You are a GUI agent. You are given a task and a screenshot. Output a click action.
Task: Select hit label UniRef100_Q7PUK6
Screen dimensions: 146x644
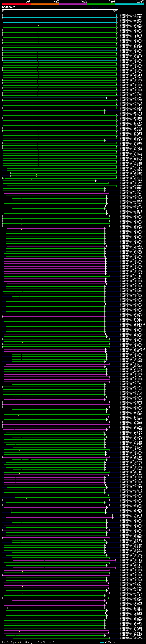point(131,165)
